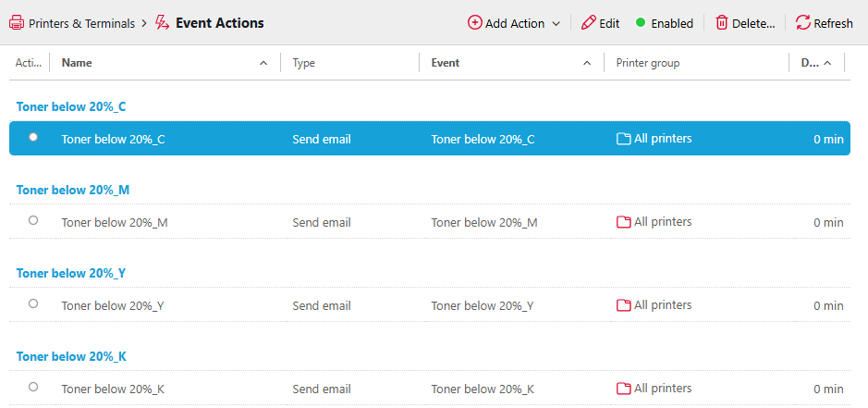Click All printers in Toner below 20%_M row
868x408 pixels.
click(x=663, y=222)
